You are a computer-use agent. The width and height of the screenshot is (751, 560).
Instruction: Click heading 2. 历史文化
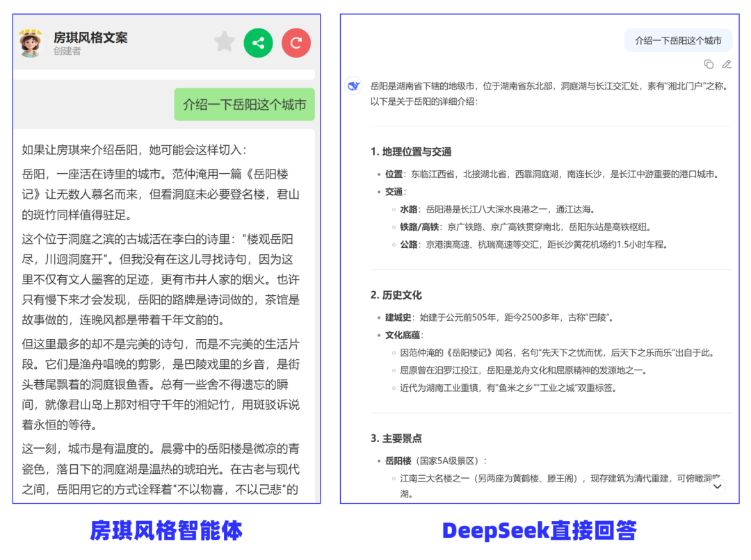pos(396,295)
